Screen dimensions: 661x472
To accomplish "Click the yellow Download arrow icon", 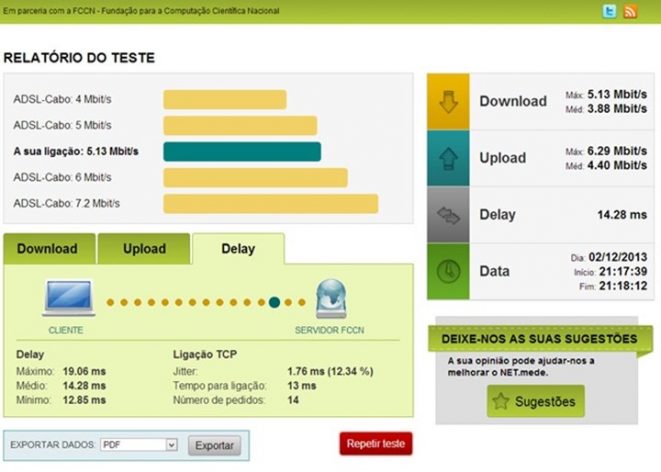I will click(448, 101).
